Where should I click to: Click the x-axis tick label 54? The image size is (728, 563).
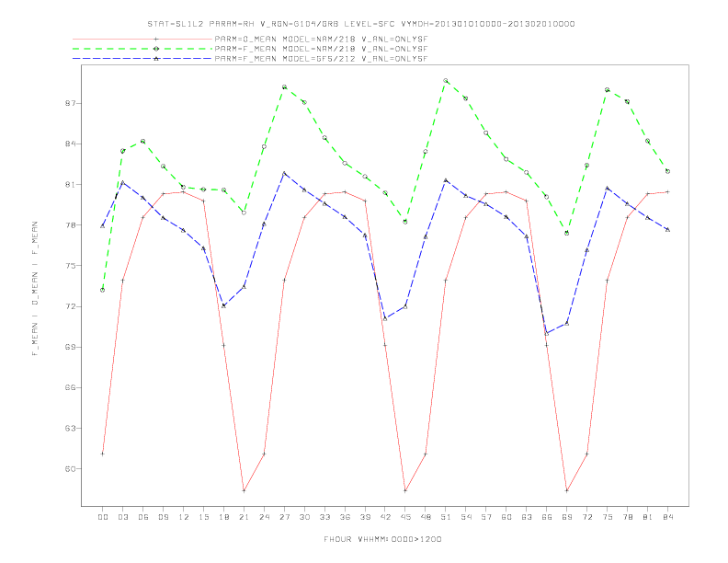click(466, 517)
